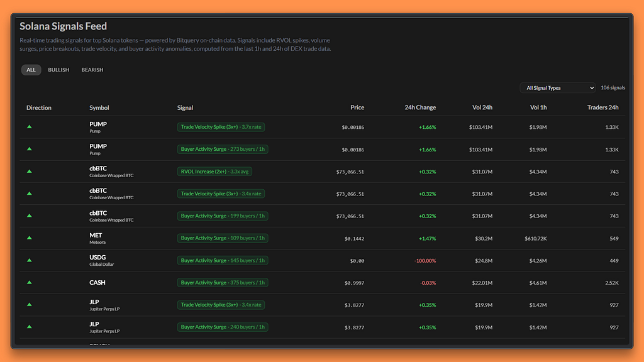Open the All Signal Types dropdown
This screenshot has height=362, width=644.
(x=558, y=88)
